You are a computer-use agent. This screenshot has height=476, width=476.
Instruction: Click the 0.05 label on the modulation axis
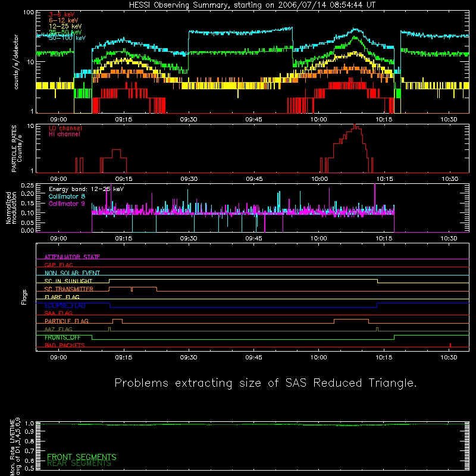[27, 223]
